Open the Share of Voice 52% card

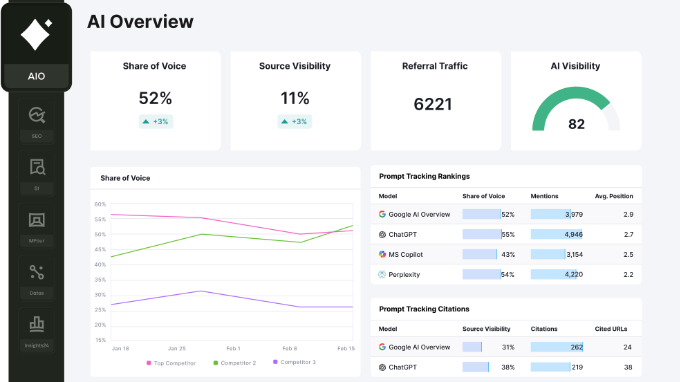[x=155, y=101]
